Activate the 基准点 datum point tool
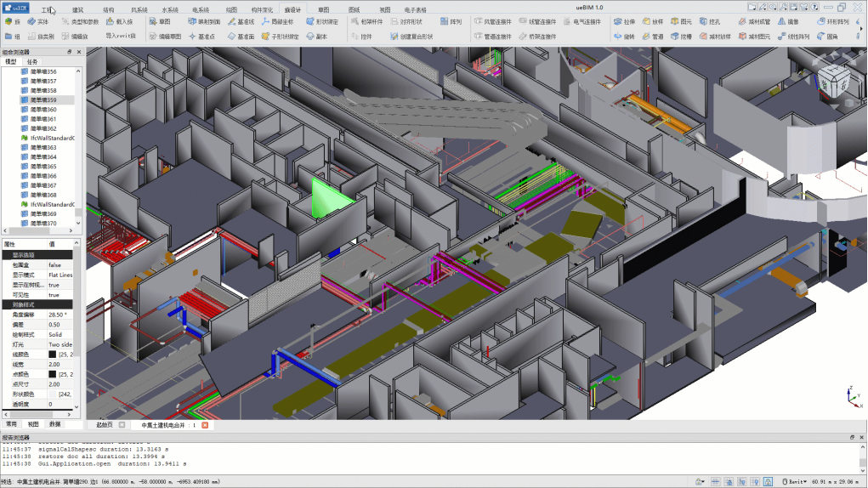The width and height of the screenshot is (868, 488). point(201,37)
